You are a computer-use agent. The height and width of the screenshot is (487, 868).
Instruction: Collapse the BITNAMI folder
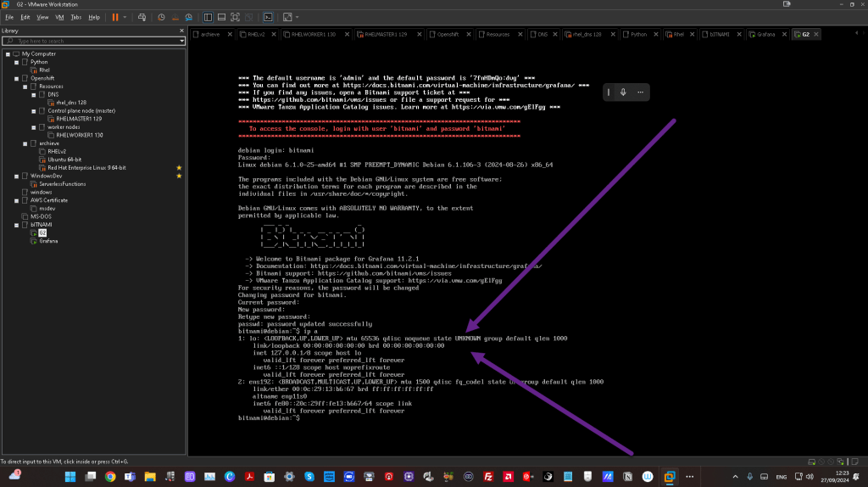coord(17,225)
